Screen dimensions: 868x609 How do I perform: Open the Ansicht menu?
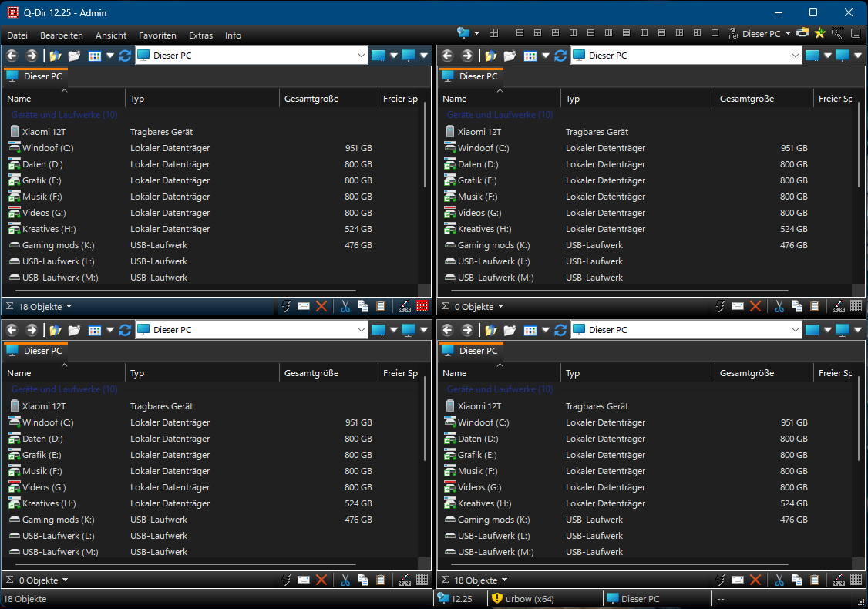tap(111, 35)
